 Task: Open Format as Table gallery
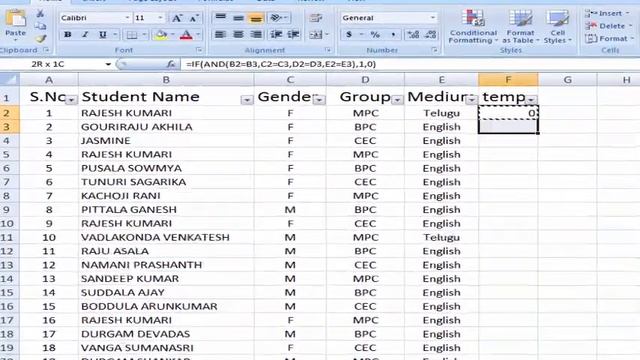click(520, 26)
